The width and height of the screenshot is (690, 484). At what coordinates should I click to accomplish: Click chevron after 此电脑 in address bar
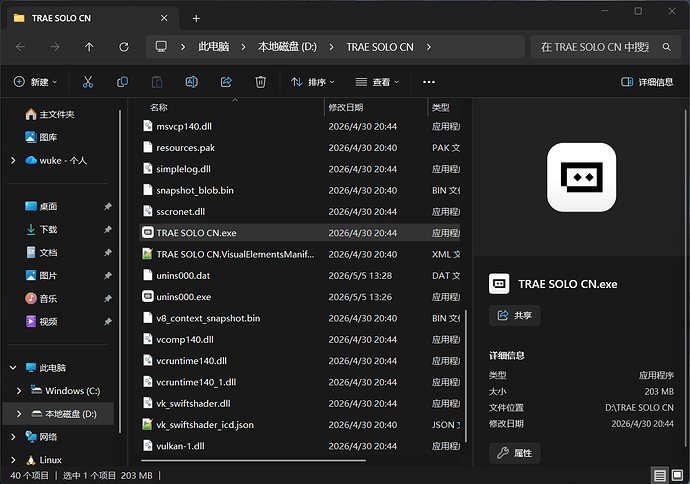(243, 47)
